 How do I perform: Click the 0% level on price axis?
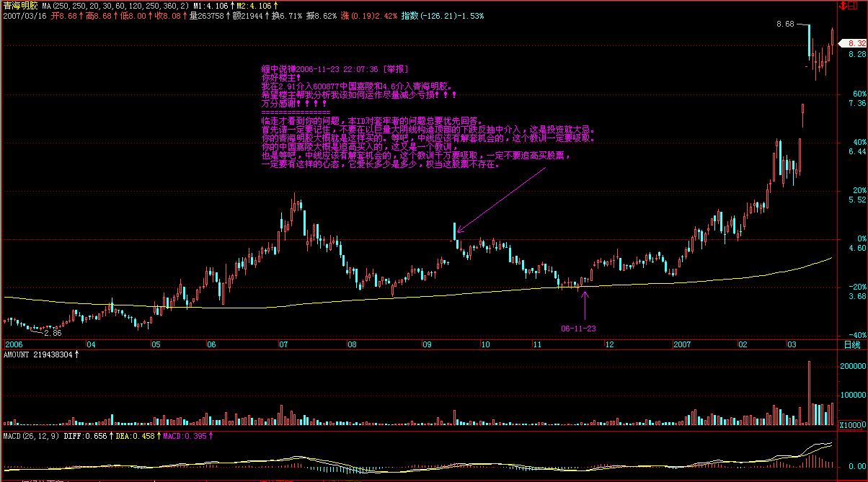858,238
